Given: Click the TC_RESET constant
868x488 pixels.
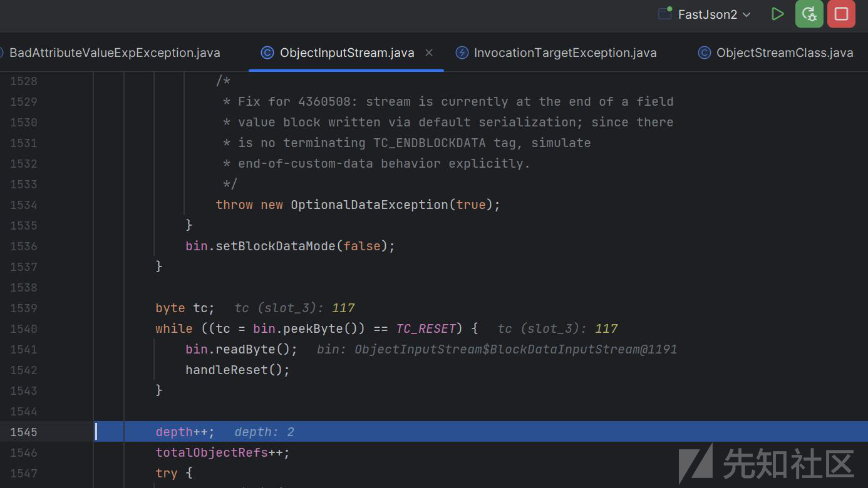Looking at the screenshot, I should [x=426, y=328].
